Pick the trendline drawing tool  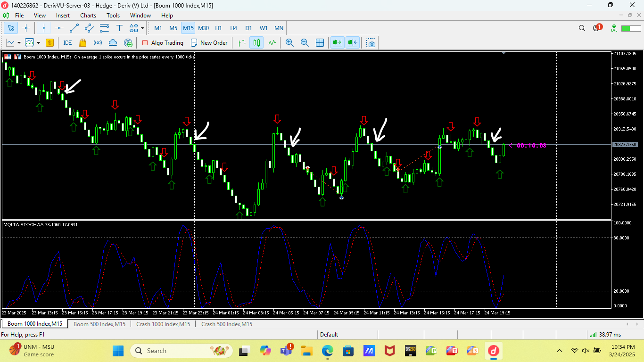pyautogui.click(x=74, y=28)
